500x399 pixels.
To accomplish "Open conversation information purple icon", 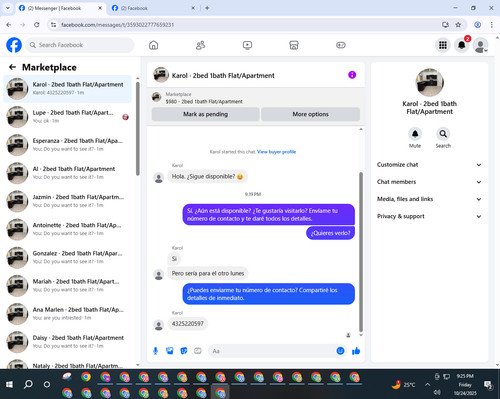I will pos(352,75).
